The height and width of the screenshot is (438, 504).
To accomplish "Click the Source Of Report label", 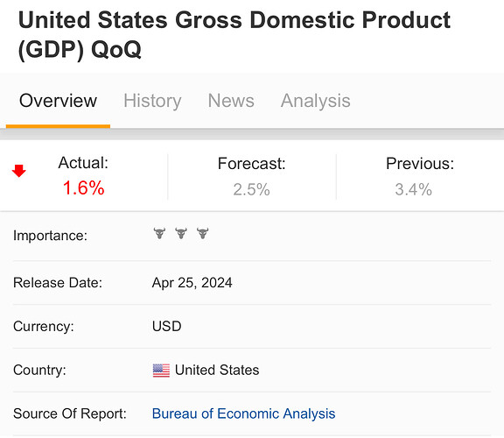I will (70, 413).
